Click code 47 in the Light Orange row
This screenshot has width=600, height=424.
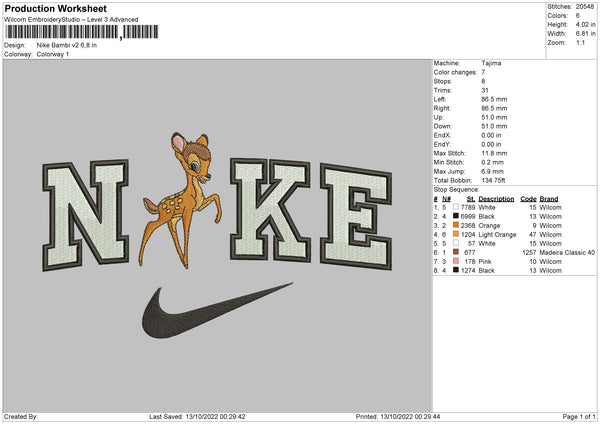[x=533, y=234]
